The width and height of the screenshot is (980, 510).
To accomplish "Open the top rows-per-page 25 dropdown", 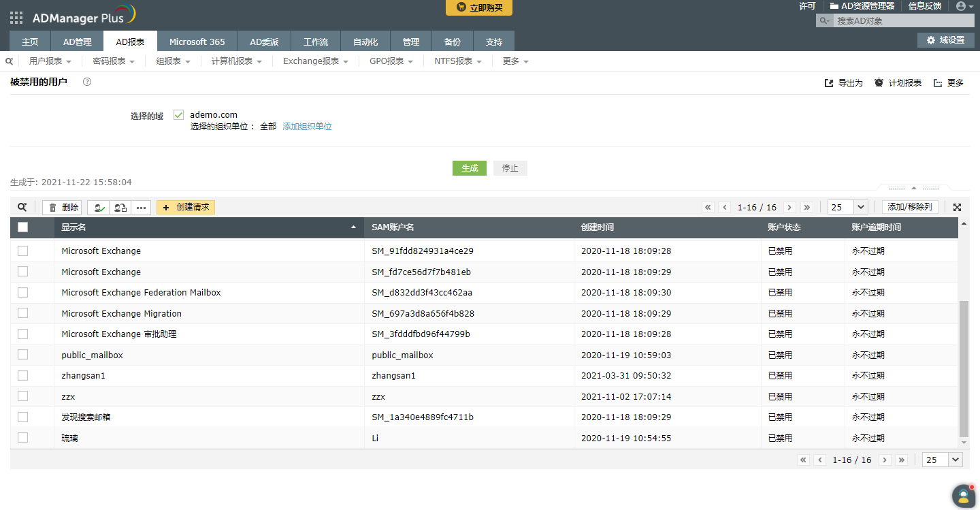I will coord(847,208).
